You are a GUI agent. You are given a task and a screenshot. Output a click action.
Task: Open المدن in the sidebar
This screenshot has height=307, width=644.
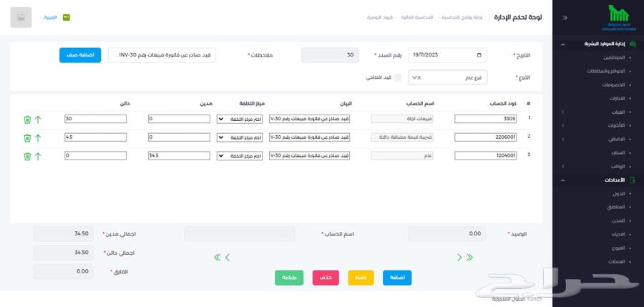(619, 220)
